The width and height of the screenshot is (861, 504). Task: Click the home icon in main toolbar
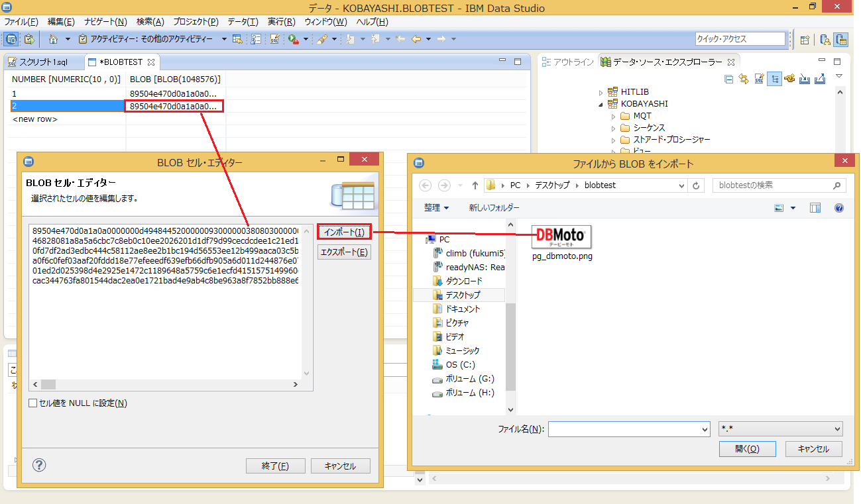pyautogui.click(x=54, y=39)
